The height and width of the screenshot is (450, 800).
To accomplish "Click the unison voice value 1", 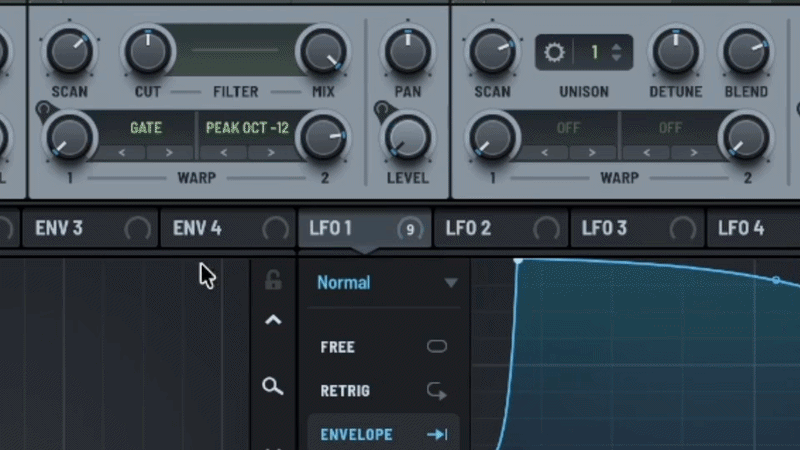I will click(594, 52).
